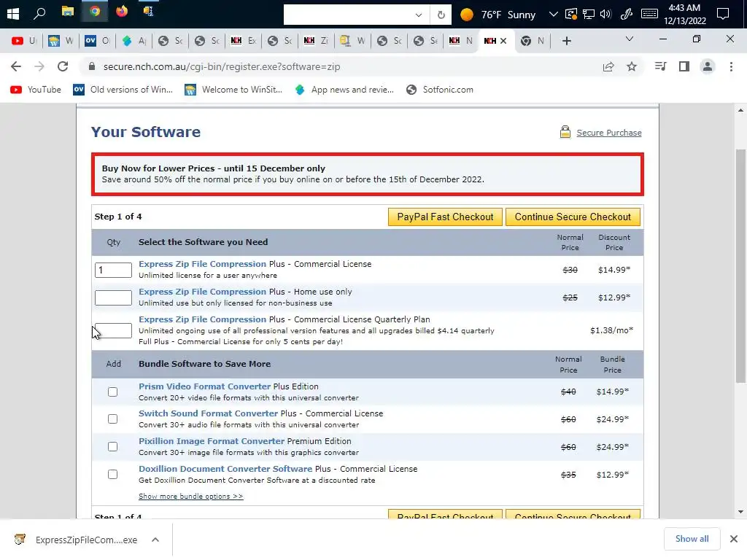This screenshot has width=747, height=560.
Task: Open the taskbar address bar dropdown
Action: [x=418, y=15]
